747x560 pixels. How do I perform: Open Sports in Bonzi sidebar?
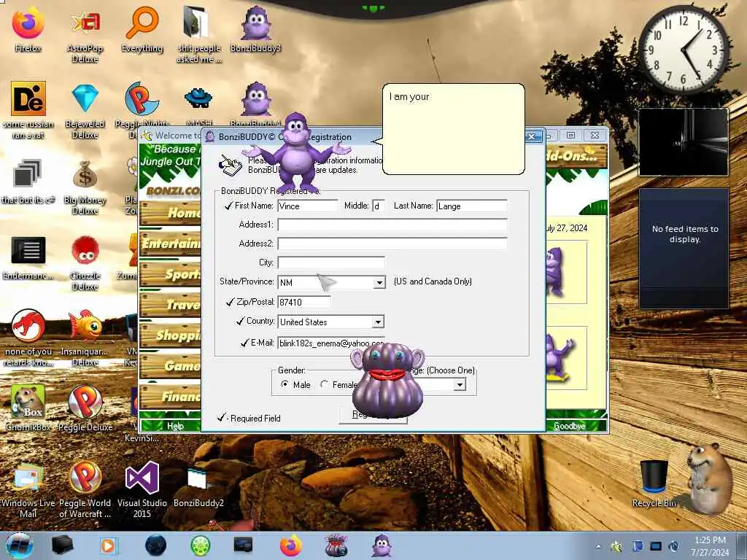pyautogui.click(x=170, y=274)
